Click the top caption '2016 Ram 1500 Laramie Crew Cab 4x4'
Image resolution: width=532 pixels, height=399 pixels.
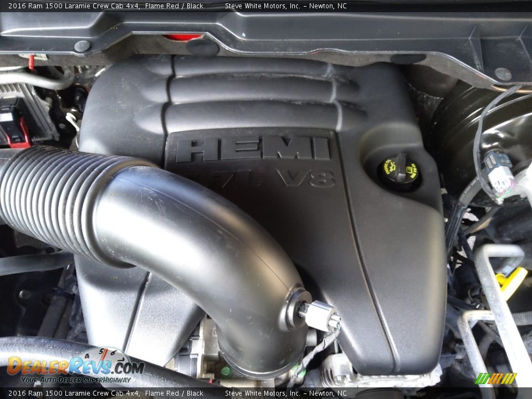click(x=74, y=6)
